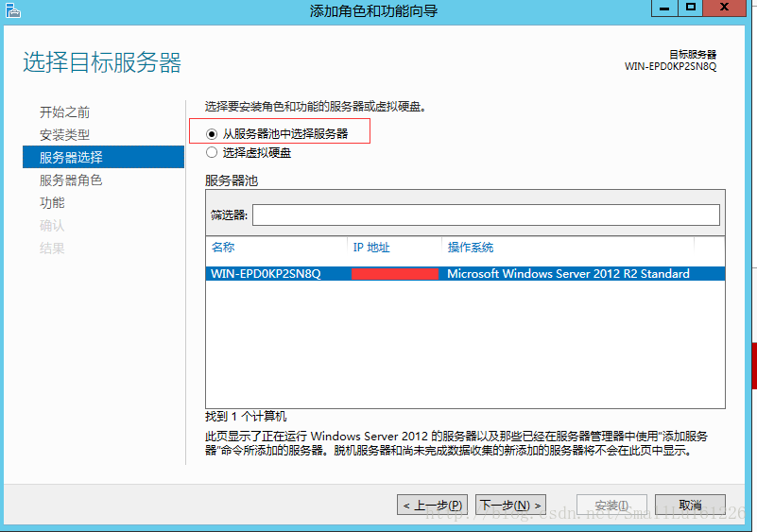Minimize the wizard window
The width and height of the screenshot is (757, 532).
pos(664,8)
